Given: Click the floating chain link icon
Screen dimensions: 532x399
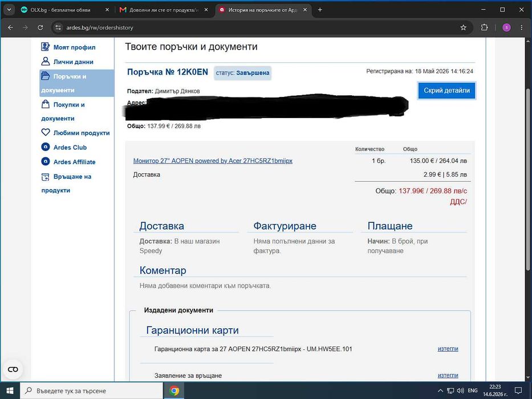Looking at the screenshot, I should [x=13, y=369].
